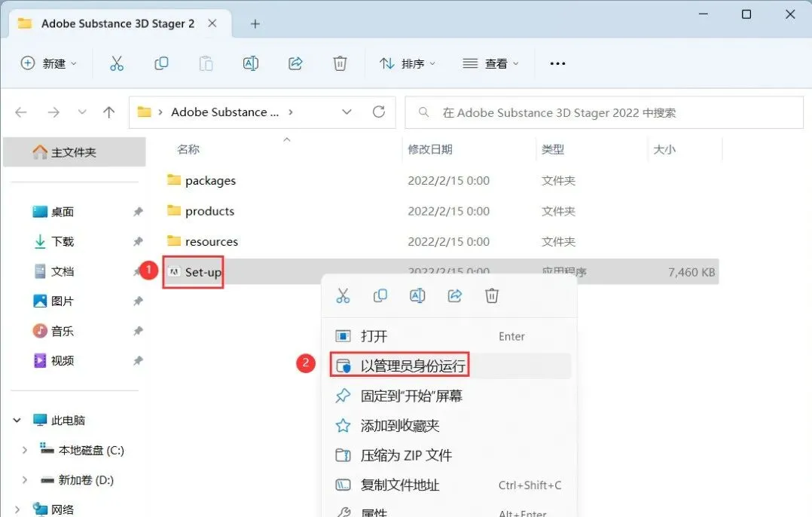
Task: Click the Copy icon in the context menu
Action: point(380,295)
